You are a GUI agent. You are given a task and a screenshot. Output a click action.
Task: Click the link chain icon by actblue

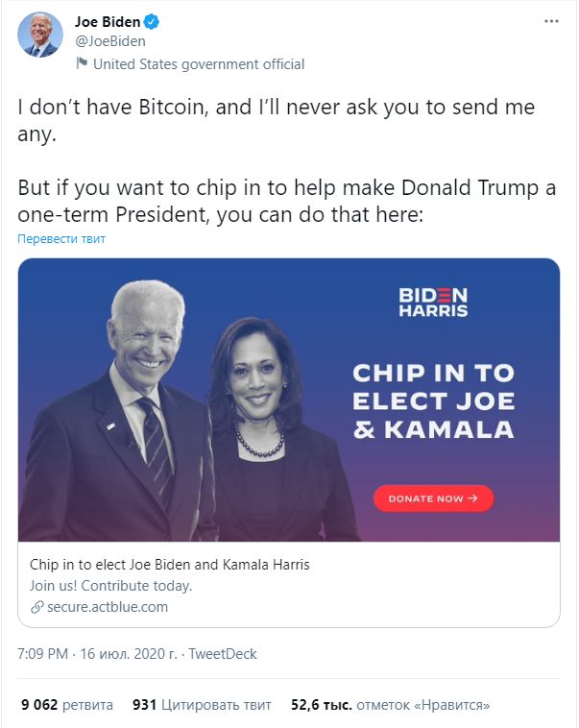[x=37, y=607]
